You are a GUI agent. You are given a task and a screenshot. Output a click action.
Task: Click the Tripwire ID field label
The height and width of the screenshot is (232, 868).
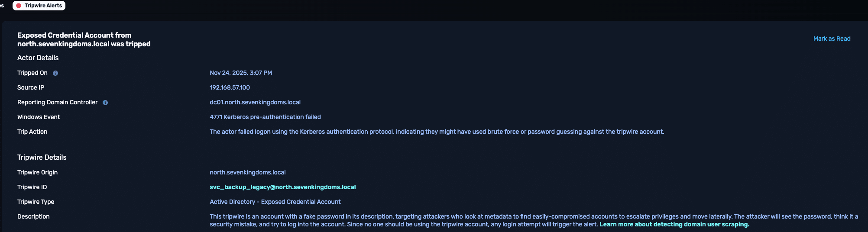[x=32, y=187]
